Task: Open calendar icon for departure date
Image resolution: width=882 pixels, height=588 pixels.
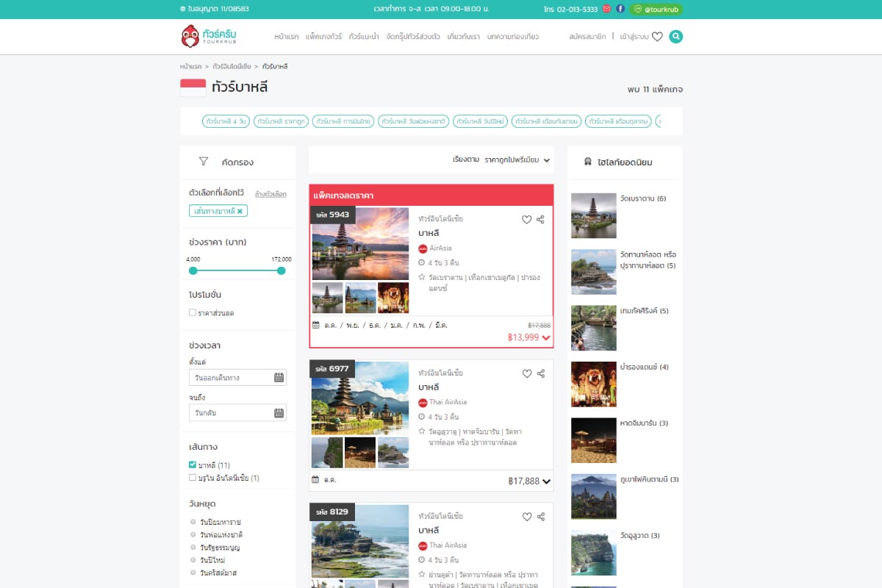Action: coord(279,378)
